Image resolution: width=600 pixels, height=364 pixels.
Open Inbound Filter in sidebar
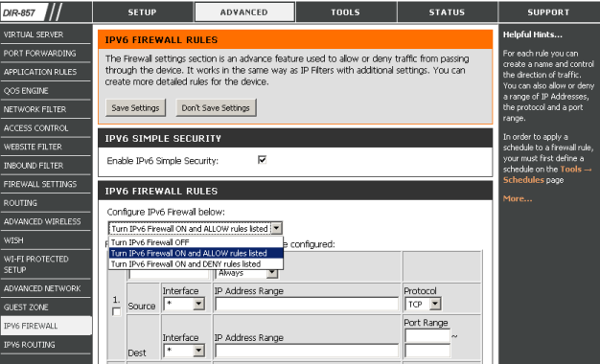coord(45,166)
